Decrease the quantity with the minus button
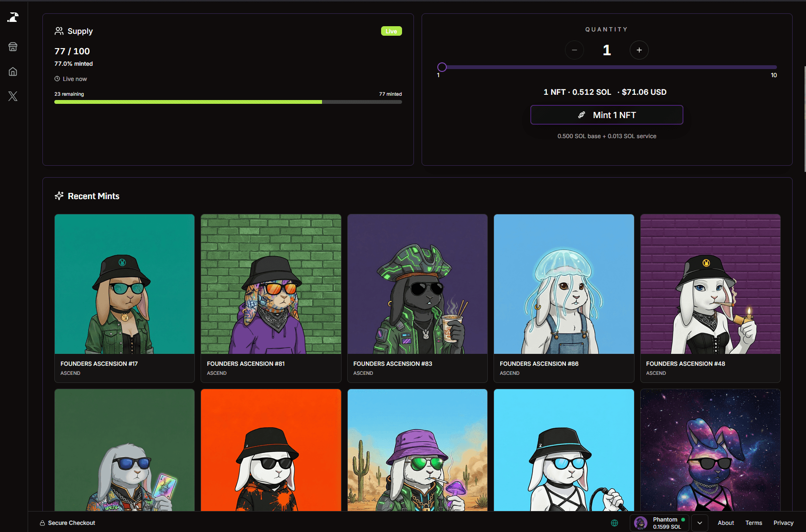Viewport: 806px width, 532px height. pyautogui.click(x=574, y=50)
